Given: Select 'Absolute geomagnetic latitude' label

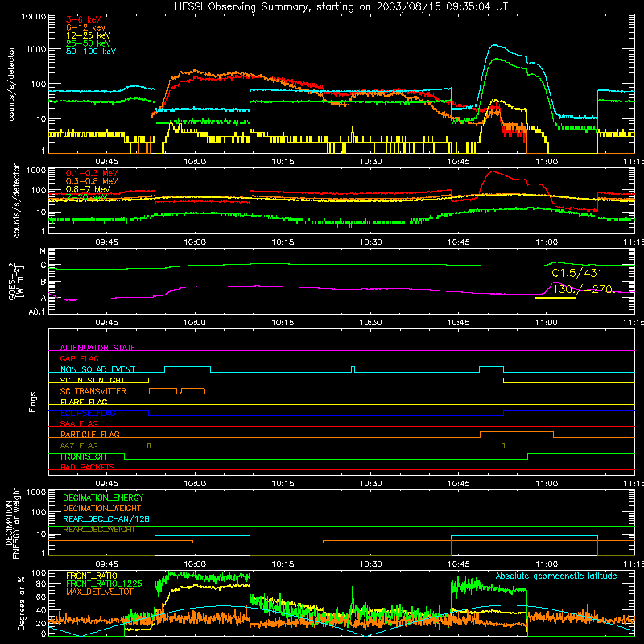Looking at the screenshot, I should pos(556,576).
